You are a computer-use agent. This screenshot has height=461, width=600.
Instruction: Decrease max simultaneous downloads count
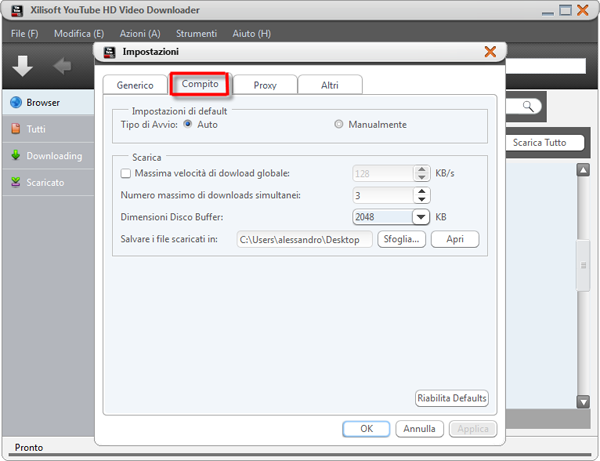click(x=422, y=199)
